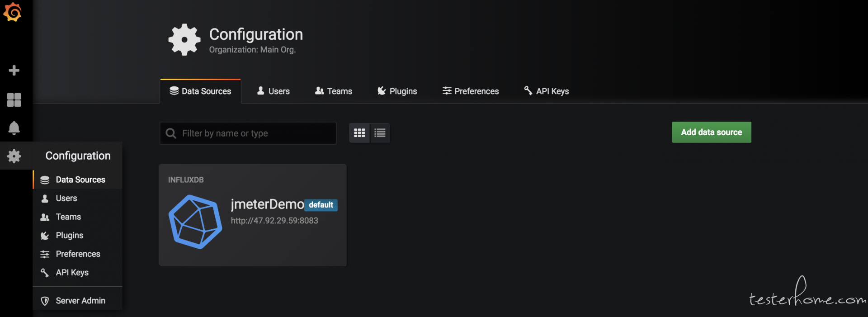Switch to grid view layout
This screenshot has width=868, height=317.
tap(359, 133)
